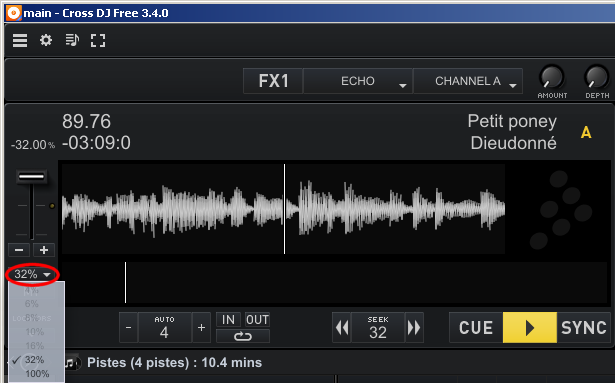Viewport: 615px width, 383px height.
Task: Open settings via the gear icon
Action: click(x=46, y=40)
